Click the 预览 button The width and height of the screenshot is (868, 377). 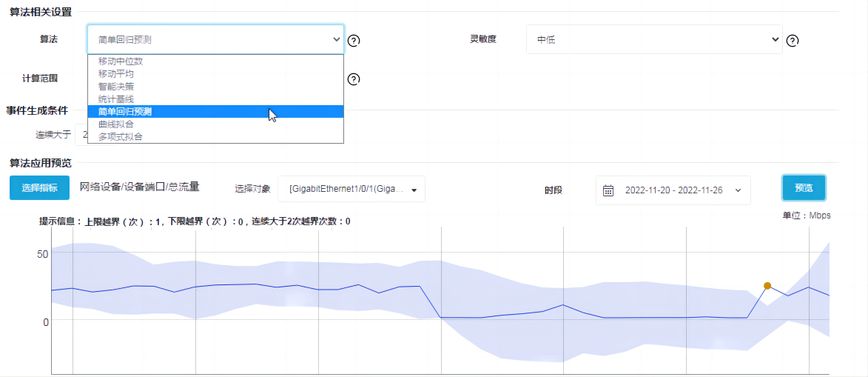pos(804,188)
